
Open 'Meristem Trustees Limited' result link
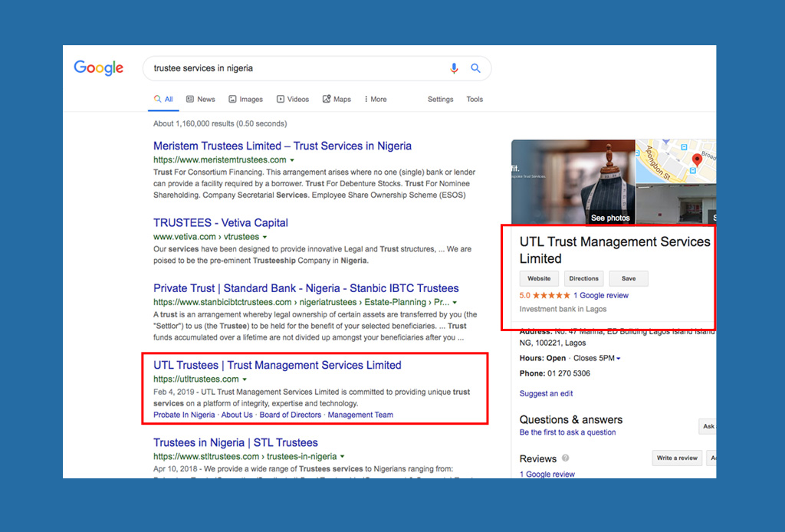(x=282, y=146)
